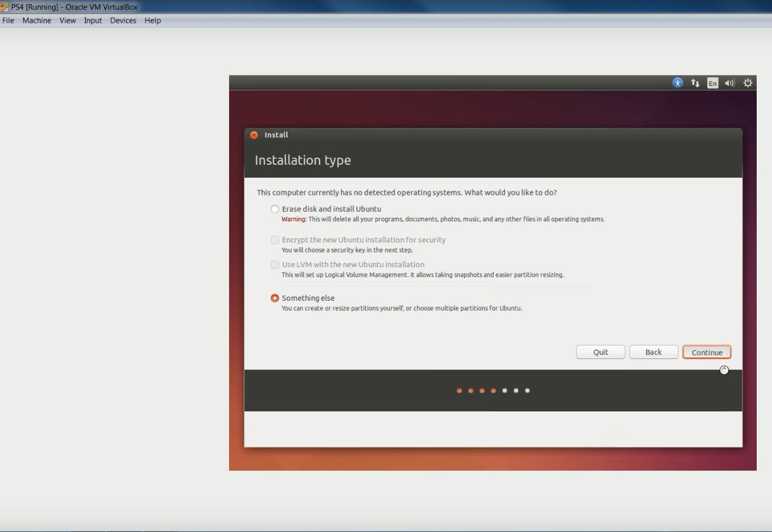Image resolution: width=772 pixels, height=532 pixels.
Task: Open the network connections indicator
Action: [x=695, y=83]
